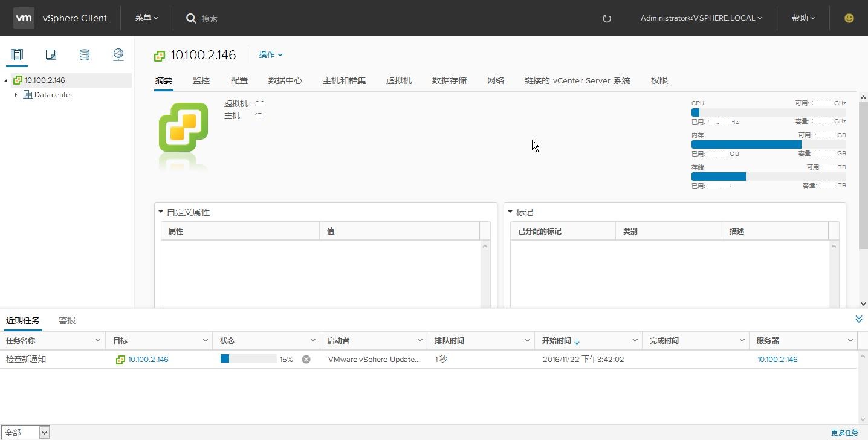Collapse the 标记 panel
Screen dimensions: 868x440
(x=510, y=212)
